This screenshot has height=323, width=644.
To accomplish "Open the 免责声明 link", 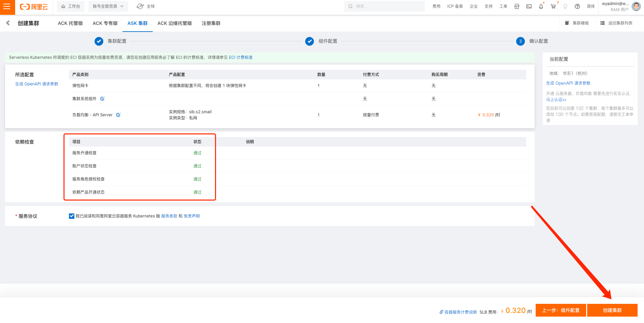I will point(192,216).
